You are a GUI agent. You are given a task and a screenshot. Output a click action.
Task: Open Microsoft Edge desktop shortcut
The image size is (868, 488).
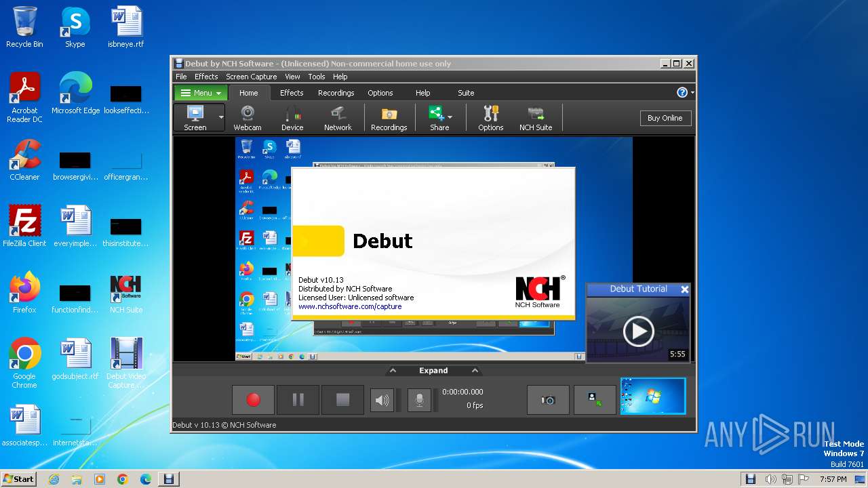tap(75, 94)
